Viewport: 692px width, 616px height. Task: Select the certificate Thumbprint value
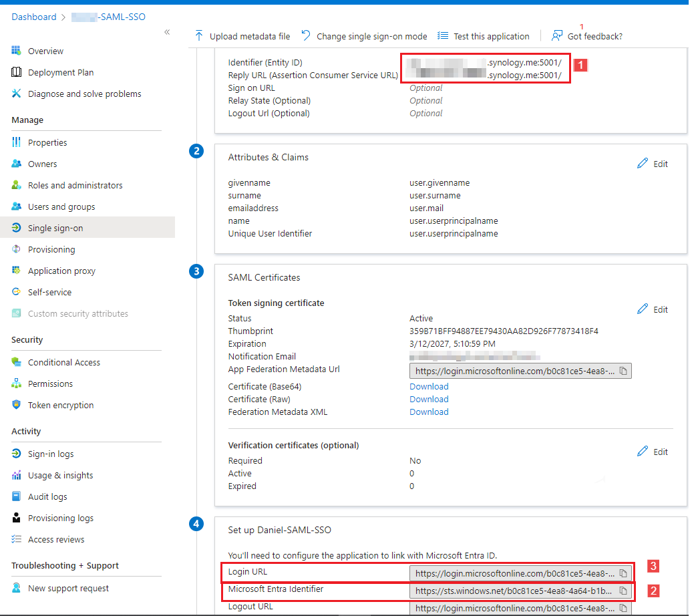[504, 331]
